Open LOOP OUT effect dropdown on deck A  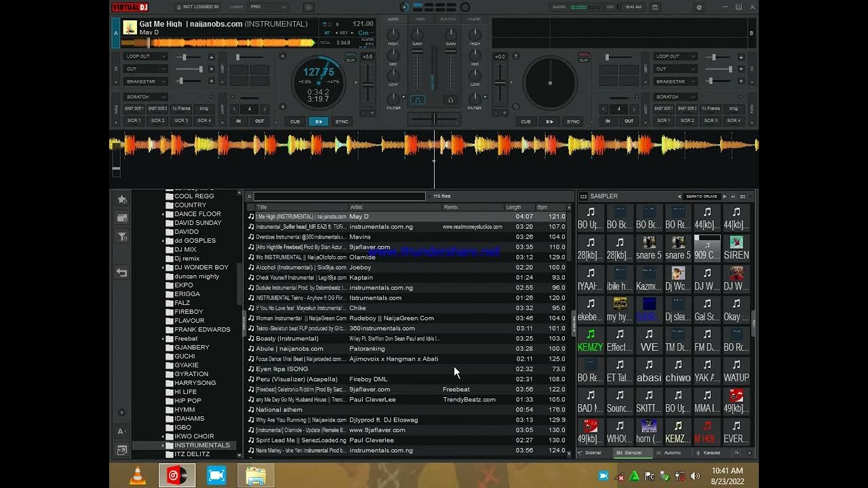pos(145,56)
